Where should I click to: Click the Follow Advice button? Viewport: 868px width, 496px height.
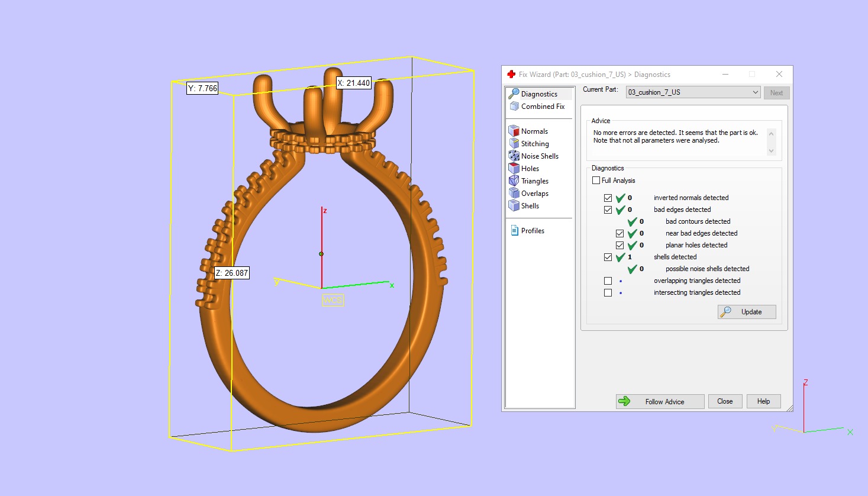coord(660,401)
